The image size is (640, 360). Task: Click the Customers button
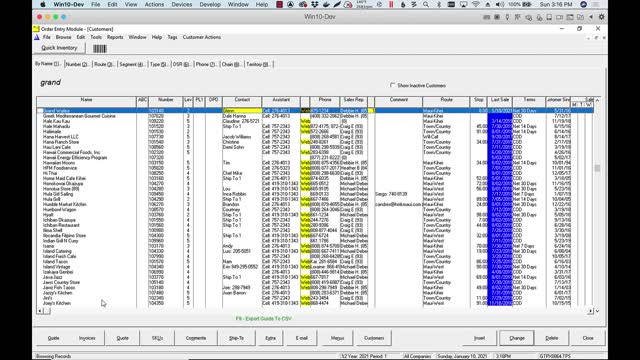[x=374, y=338]
